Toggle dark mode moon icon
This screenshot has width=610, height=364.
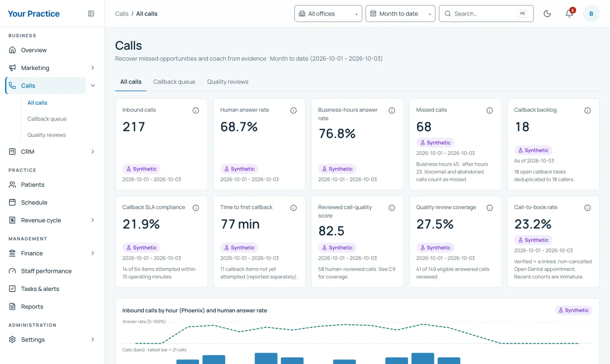[x=547, y=14]
